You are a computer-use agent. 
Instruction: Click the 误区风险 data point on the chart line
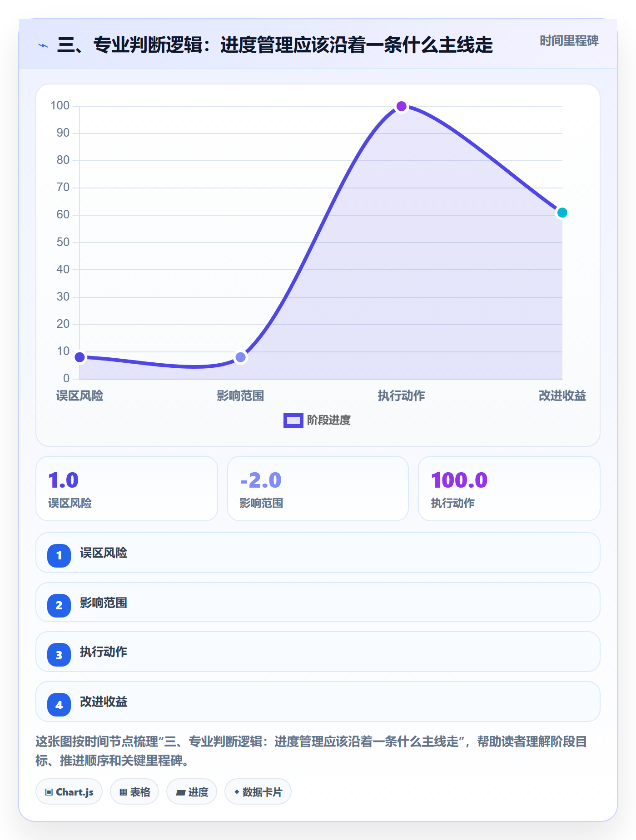(80, 357)
